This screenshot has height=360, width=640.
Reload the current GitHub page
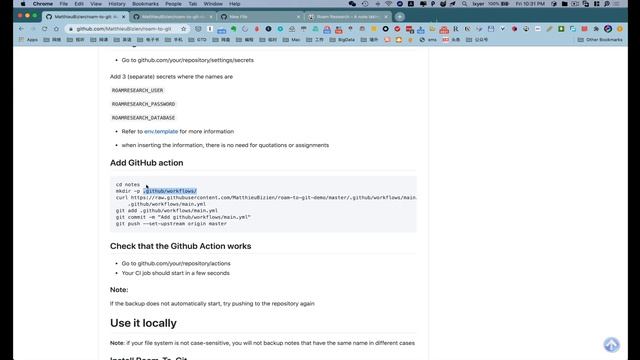click(44, 29)
